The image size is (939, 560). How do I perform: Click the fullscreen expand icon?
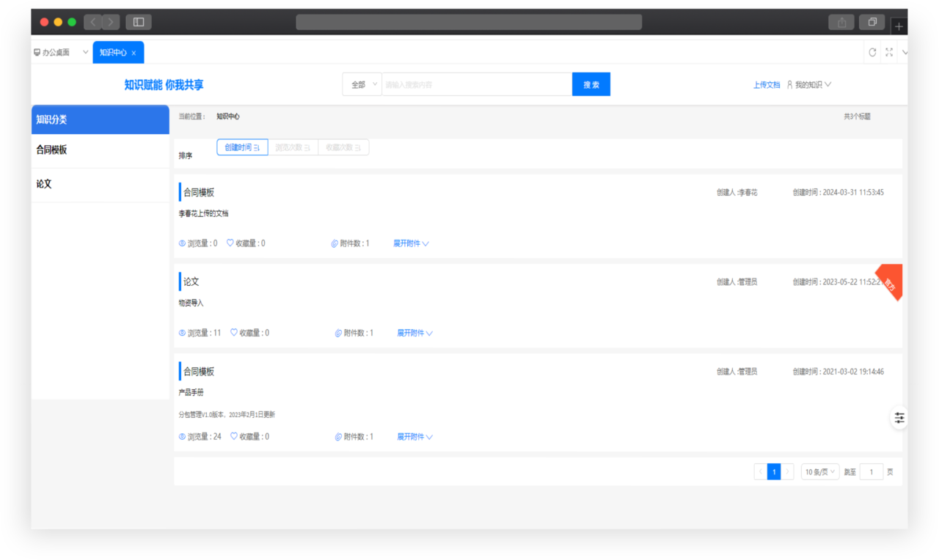click(x=889, y=52)
